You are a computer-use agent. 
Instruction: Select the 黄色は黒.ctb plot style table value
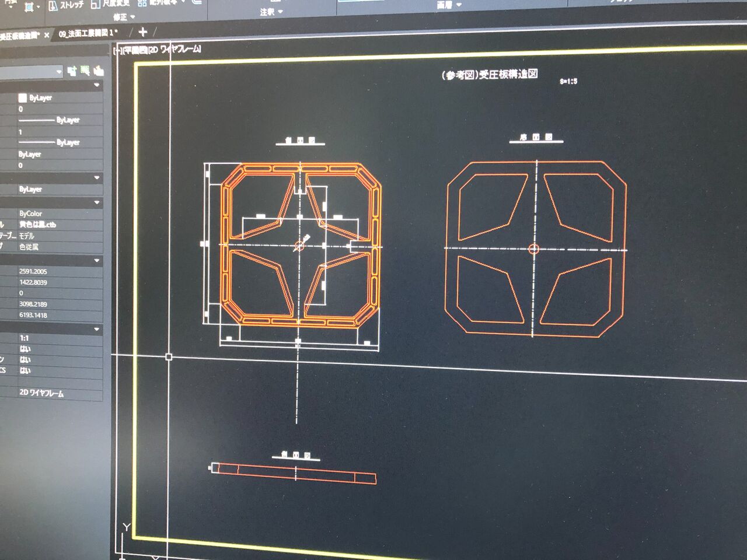coord(37,225)
